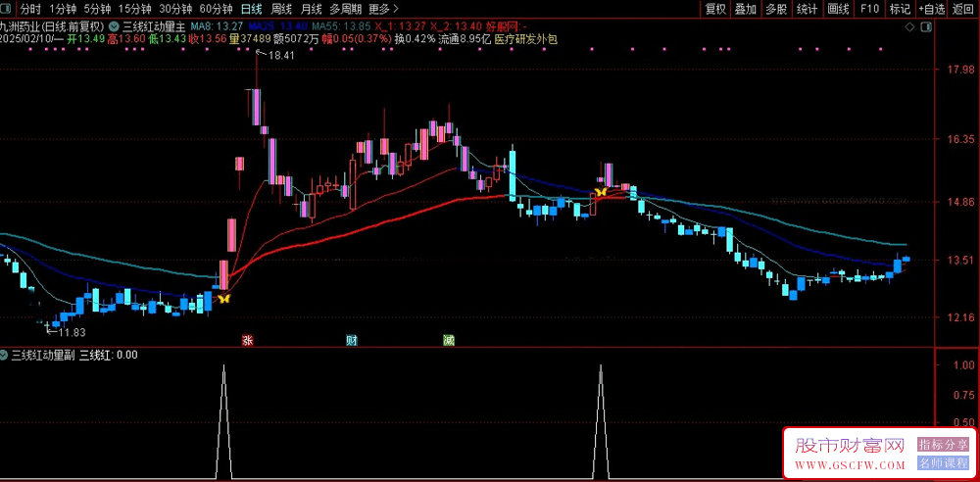Open the 多股 multi-stock view
980x482 pixels.
coord(776,9)
